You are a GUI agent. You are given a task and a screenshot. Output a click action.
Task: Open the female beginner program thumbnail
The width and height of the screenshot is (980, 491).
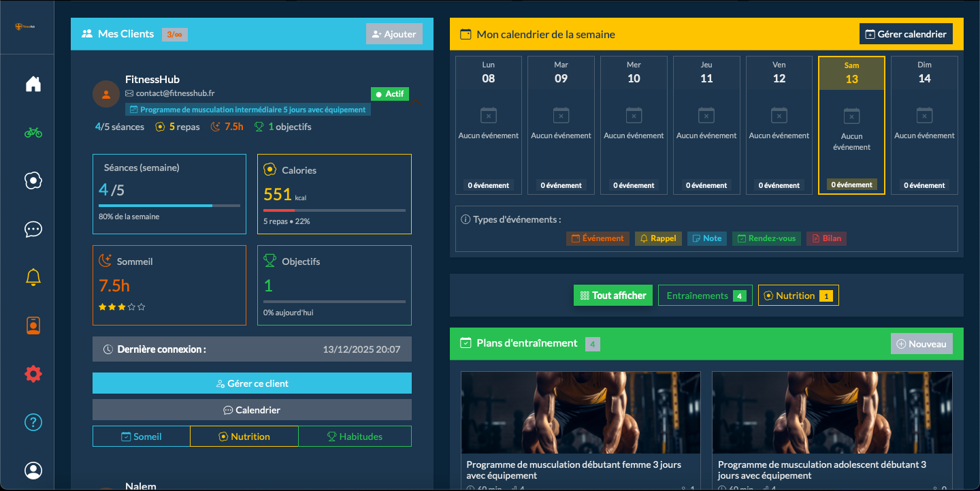pyautogui.click(x=581, y=412)
